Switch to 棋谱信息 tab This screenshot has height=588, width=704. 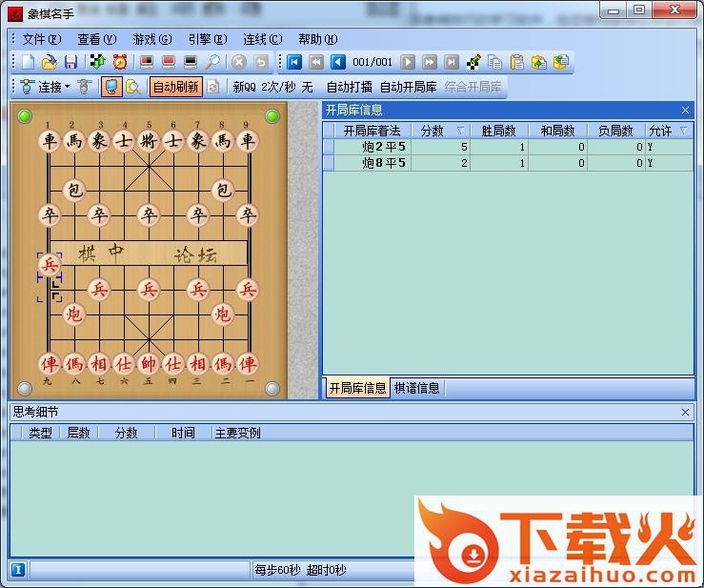point(416,388)
